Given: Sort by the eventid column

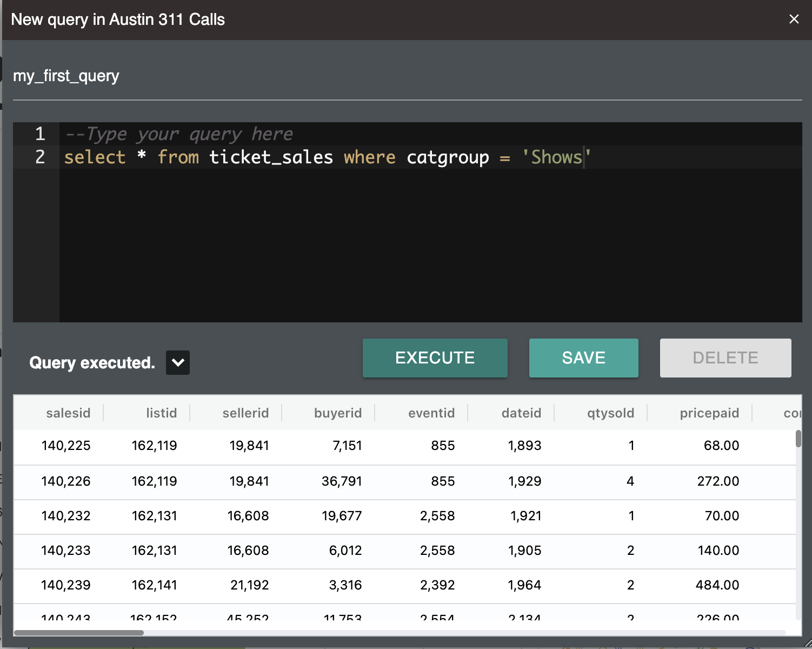Looking at the screenshot, I should pos(431,413).
